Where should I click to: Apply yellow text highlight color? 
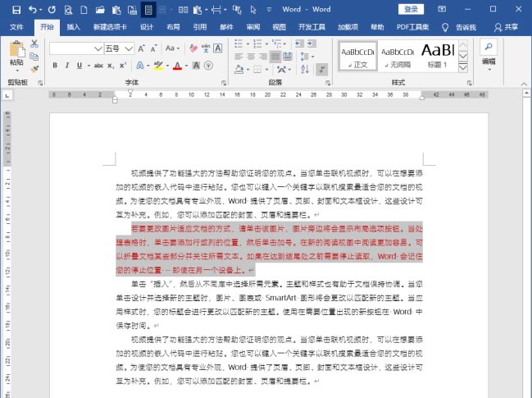pos(158,66)
